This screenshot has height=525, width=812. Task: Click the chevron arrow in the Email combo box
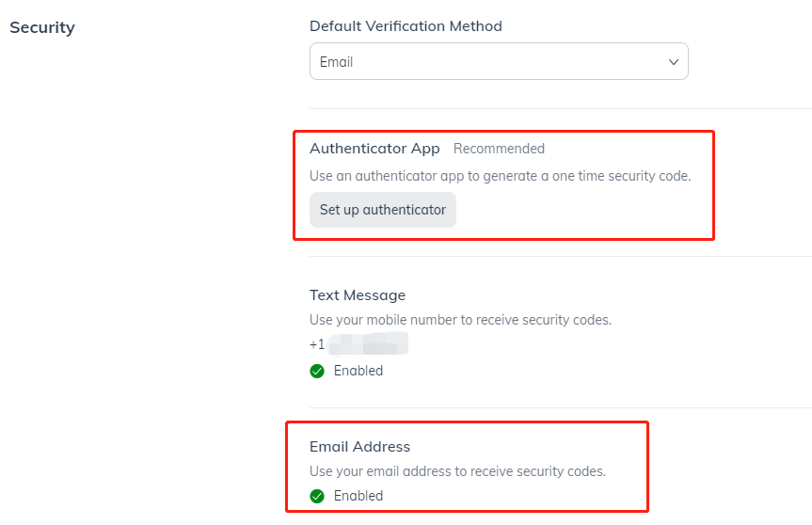(673, 62)
